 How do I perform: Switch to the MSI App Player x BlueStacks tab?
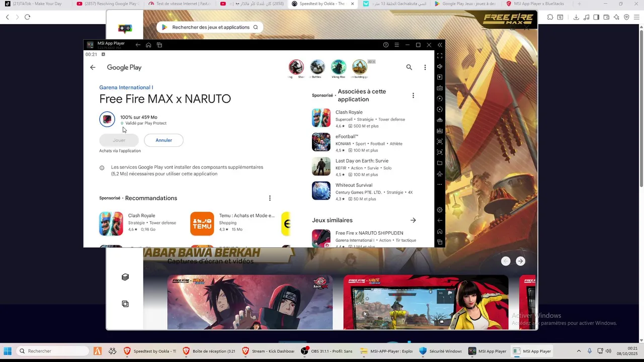click(x=538, y=4)
